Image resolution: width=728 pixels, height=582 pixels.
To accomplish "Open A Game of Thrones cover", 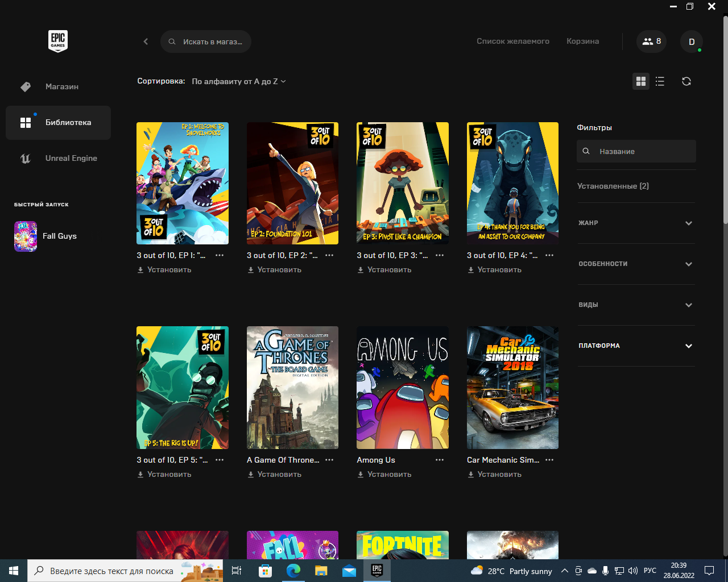I will point(292,388).
